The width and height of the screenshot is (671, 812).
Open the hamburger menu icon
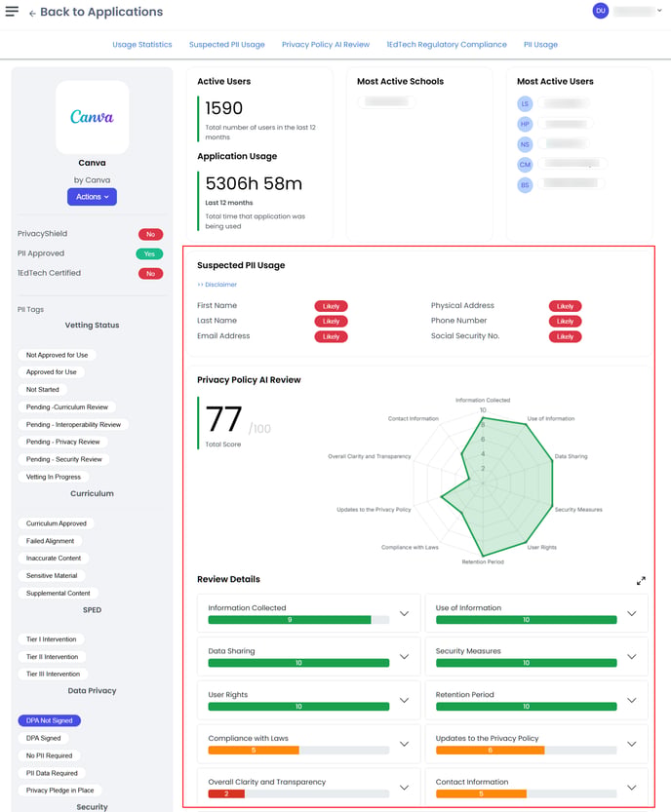click(12, 12)
